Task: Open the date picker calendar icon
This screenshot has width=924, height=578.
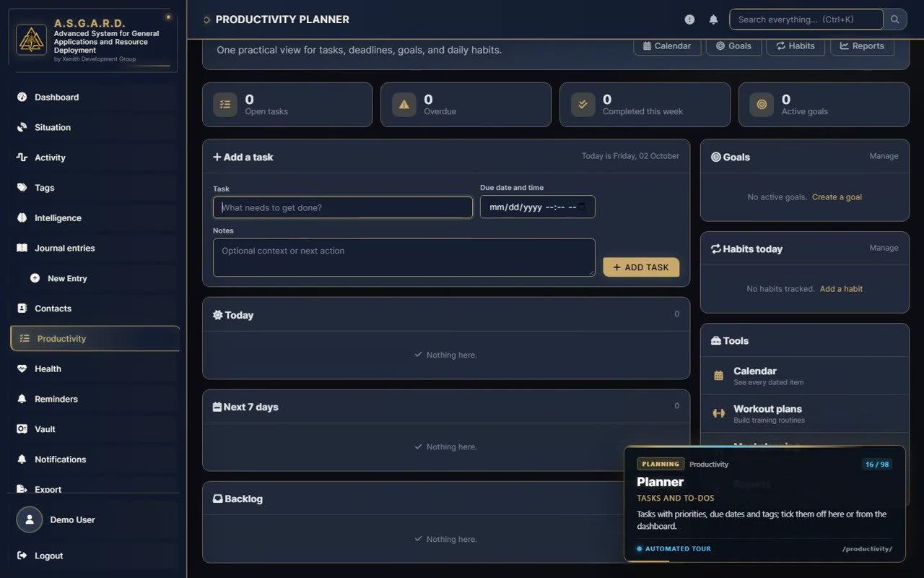Action: 583,207
